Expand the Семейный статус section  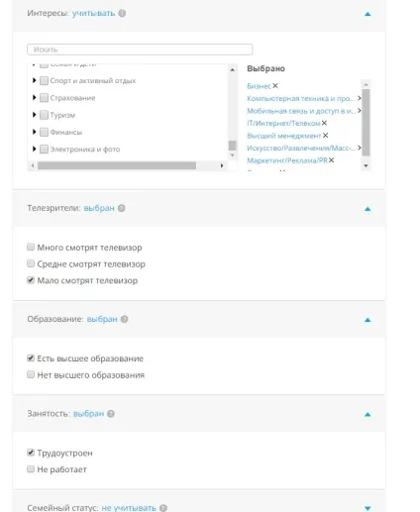(367, 508)
